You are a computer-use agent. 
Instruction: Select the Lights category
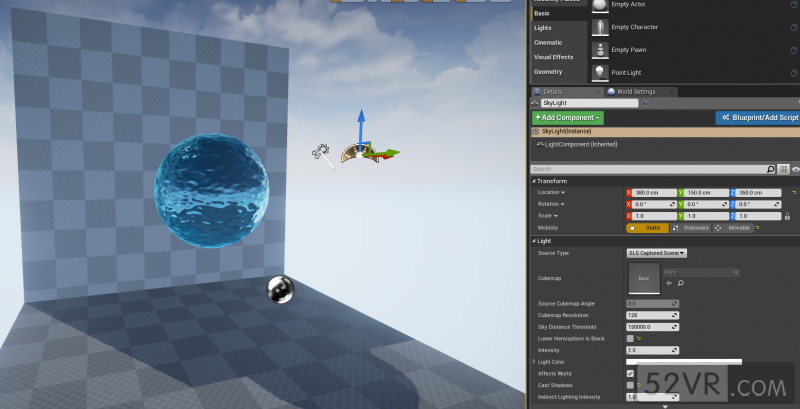click(x=543, y=28)
